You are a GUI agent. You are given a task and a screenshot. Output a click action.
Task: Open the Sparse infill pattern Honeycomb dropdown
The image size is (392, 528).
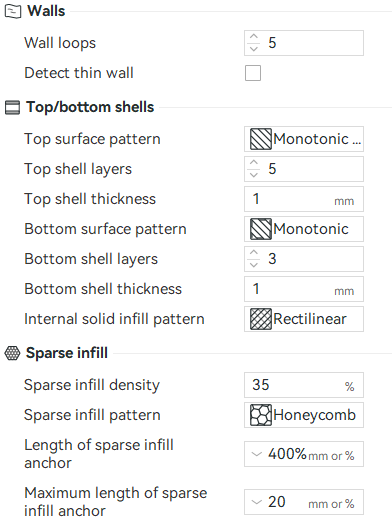tap(304, 415)
